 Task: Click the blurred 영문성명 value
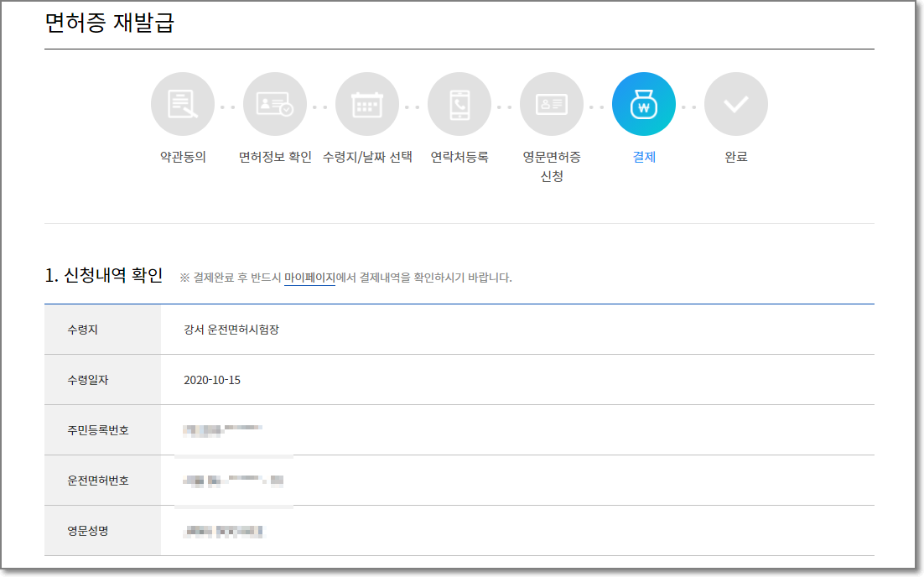click(x=224, y=532)
